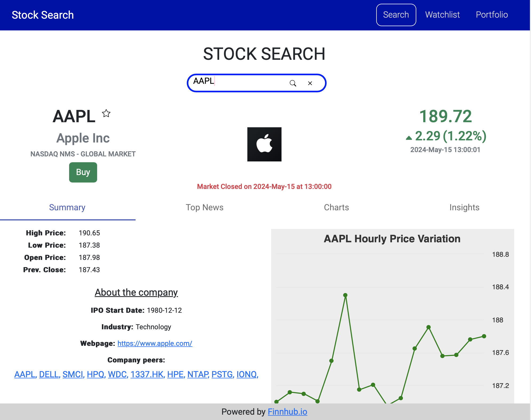Switch to the Top News tab
The height and width of the screenshot is (420, 531).
pos(204,207)
